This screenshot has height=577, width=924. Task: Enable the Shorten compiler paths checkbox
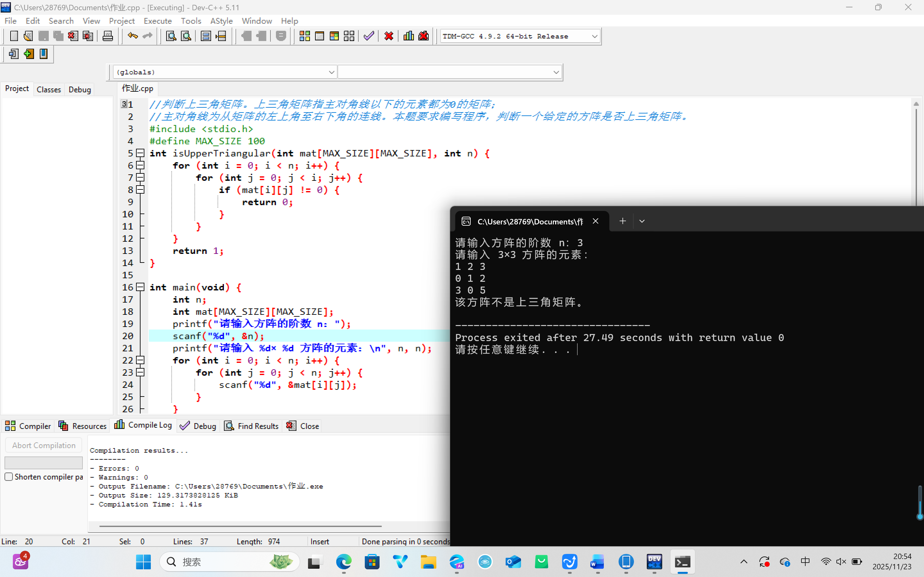click(x=9, y=477)
